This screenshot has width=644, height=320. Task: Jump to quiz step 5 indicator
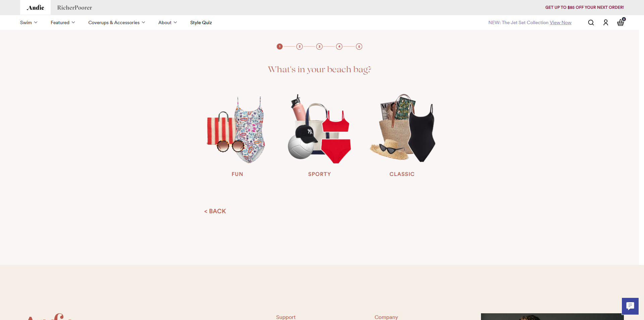tap(359, 46)
